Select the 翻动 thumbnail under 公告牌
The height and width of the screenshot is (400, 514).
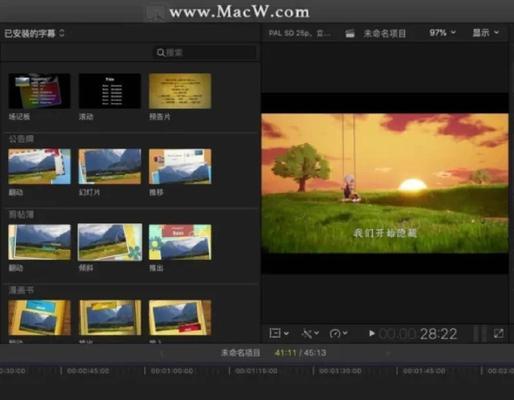coord(39,166)
